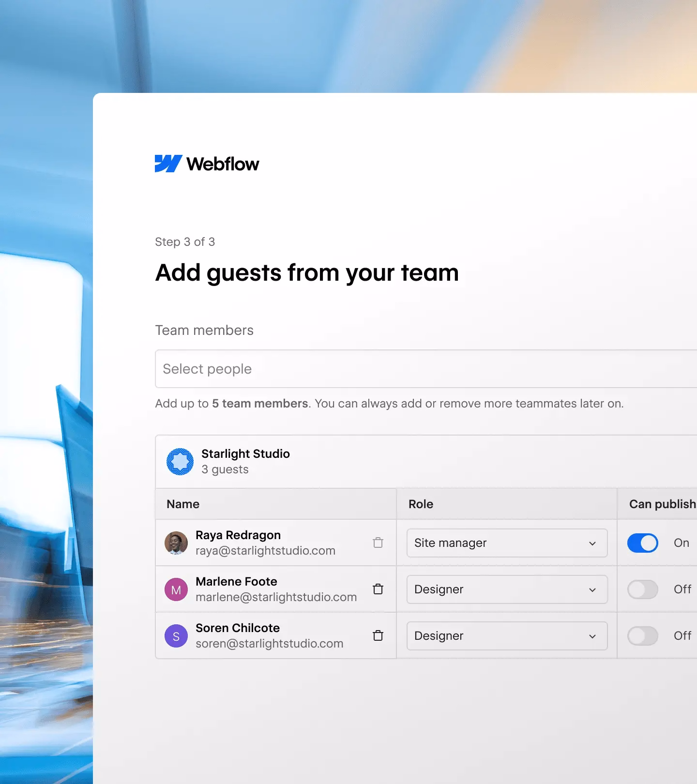
Task: Click the Can publish column header
Action: point(662,504)
